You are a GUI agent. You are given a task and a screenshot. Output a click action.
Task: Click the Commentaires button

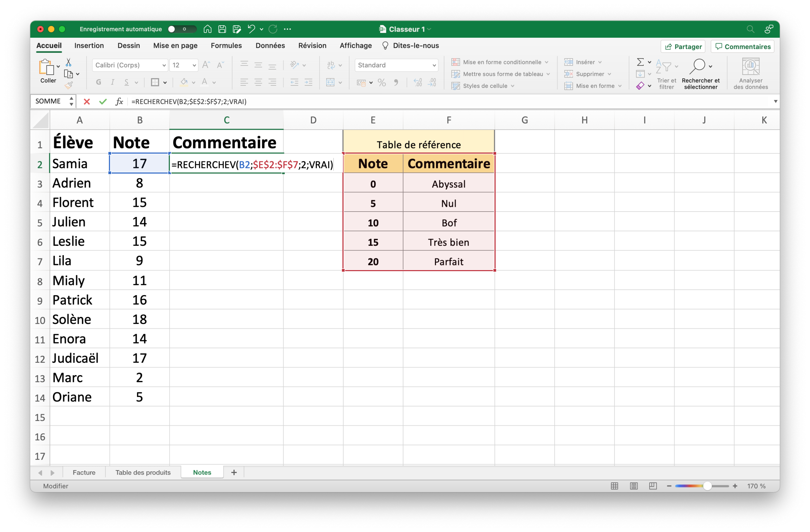click(742, 46)
